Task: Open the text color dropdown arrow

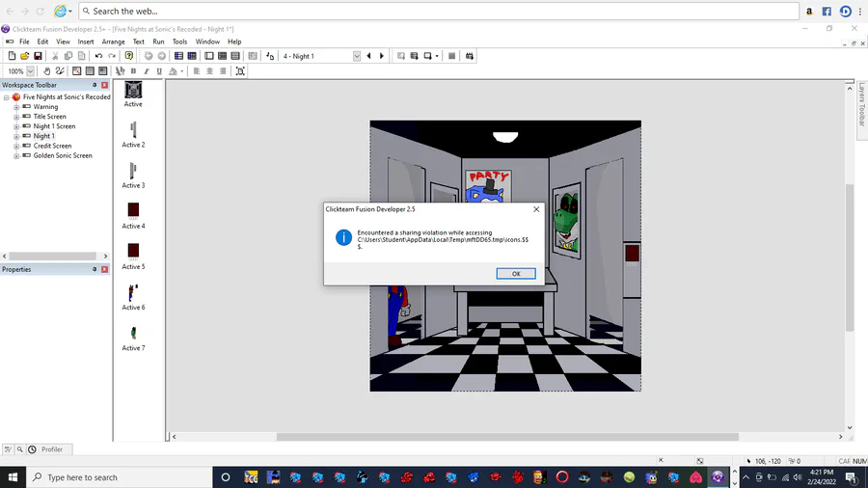Action: click(181, 70)
